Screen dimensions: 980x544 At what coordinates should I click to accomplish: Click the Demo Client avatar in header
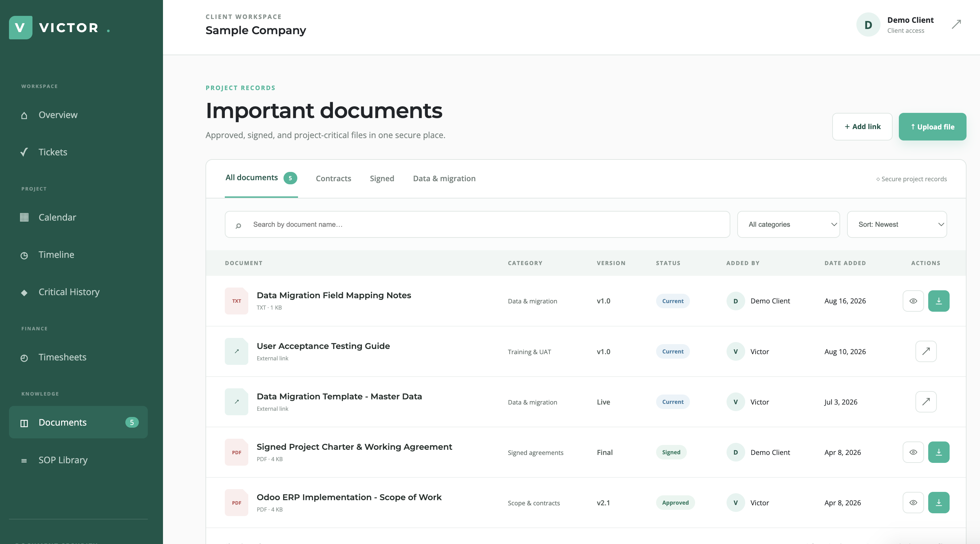point(868,25)
